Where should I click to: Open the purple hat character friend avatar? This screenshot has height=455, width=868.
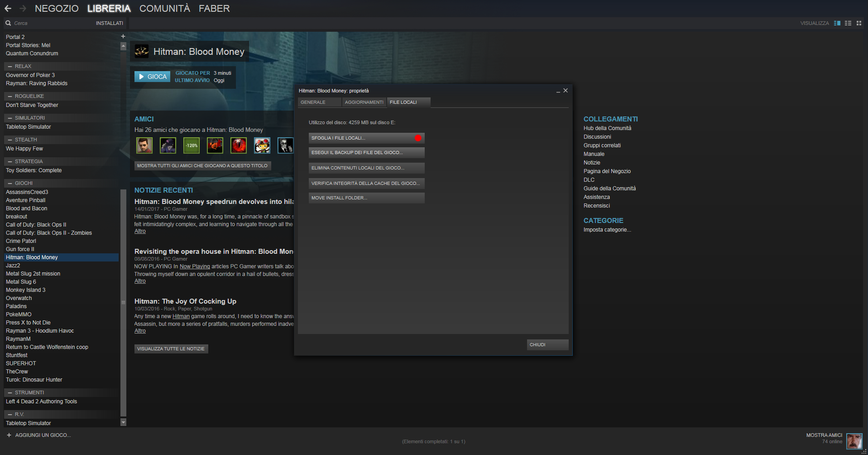coord(168,145)
